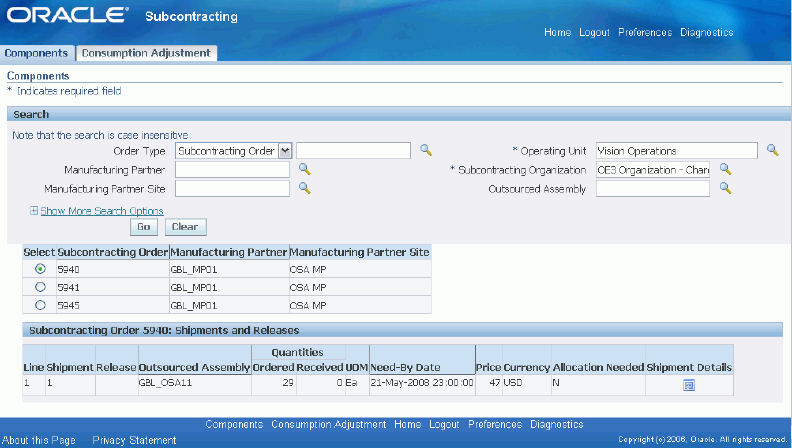Viewport: 792px width, 448px height.
Task: Go to Home in the top header
Action: pyautogui.click(x=558, y=32)
